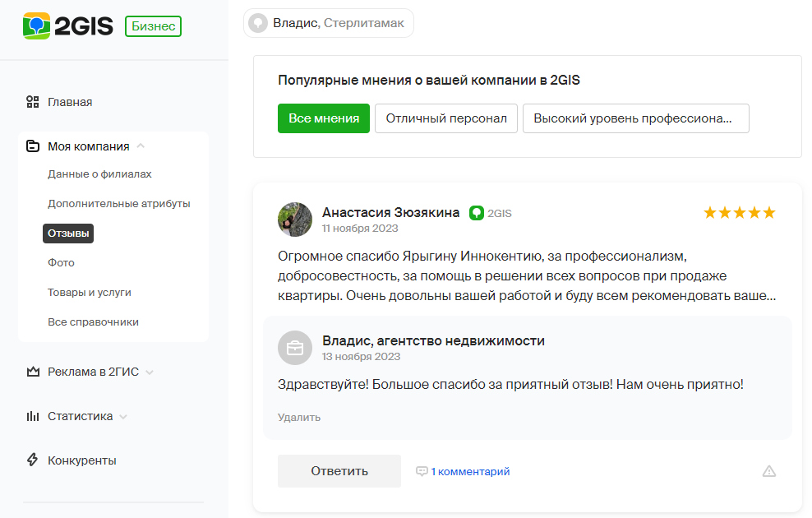Click the green Бизнес badge

pos(154,26)
